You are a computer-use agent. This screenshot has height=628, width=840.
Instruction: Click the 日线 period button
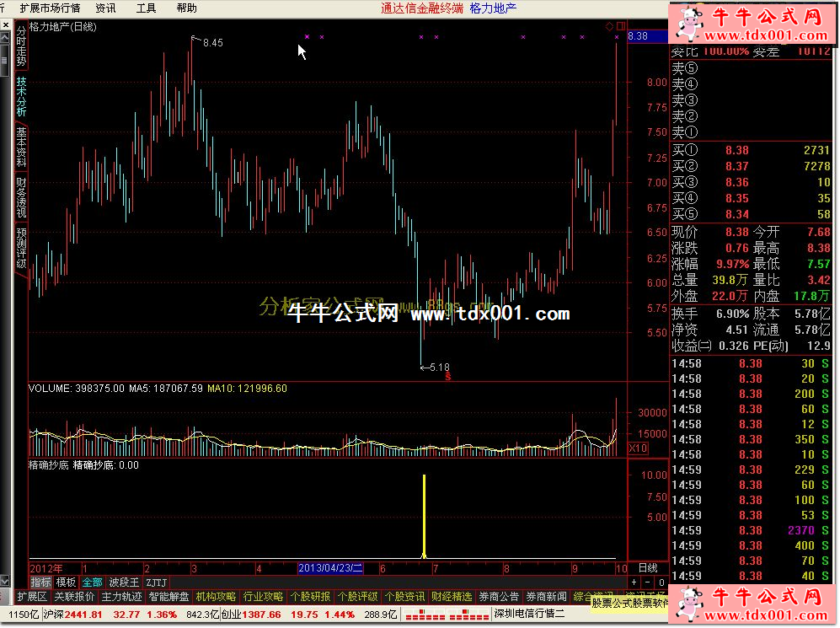point(648,568)
